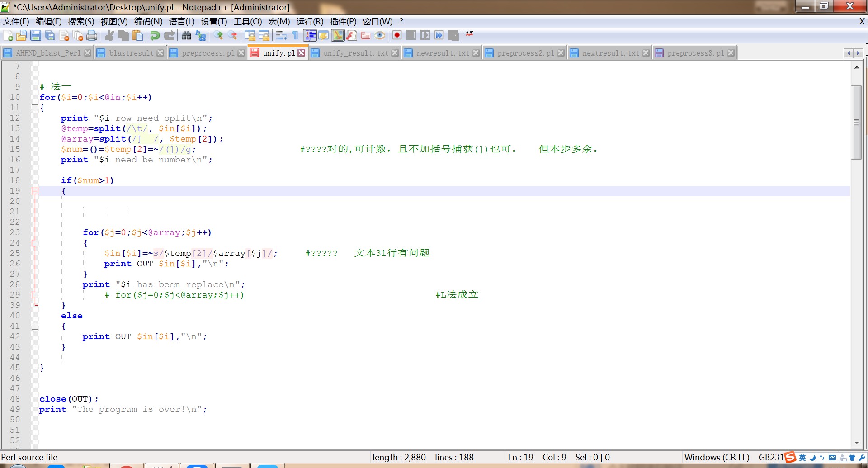Image resolution: width=868 pixels, height=468 pixels.
Task: Toggle word wrap toolbar icon
Action: pyautogui.click(x=281, y=35)
